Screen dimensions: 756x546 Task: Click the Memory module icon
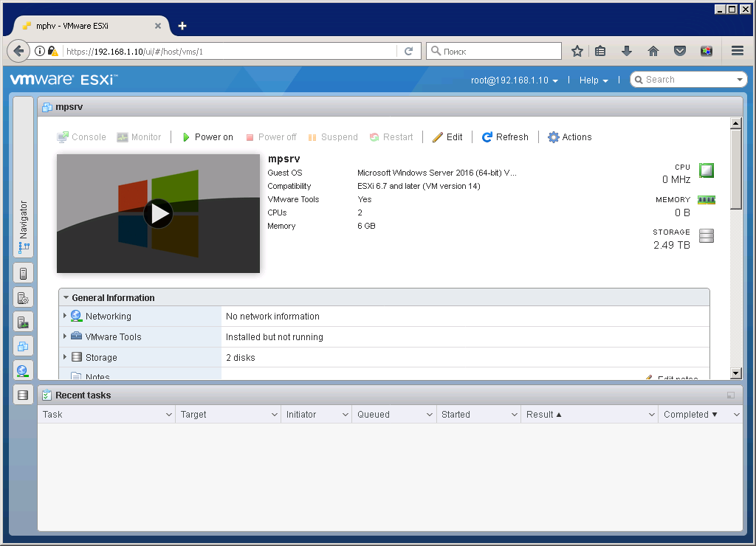click(x=707, y=200)
